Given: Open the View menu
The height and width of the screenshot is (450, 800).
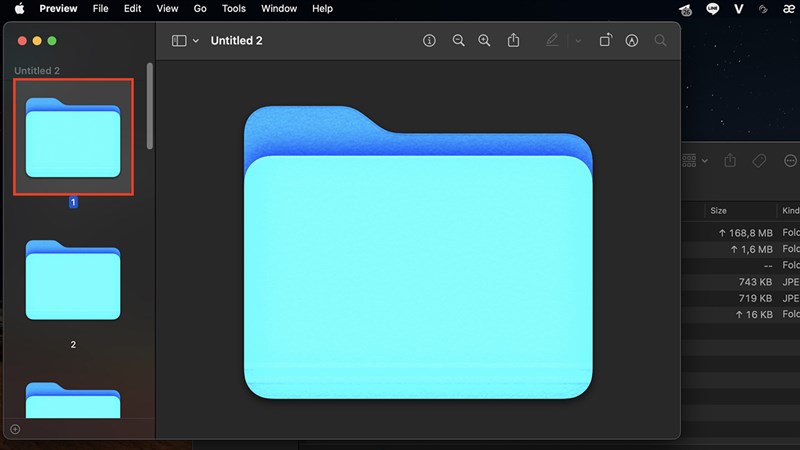Looking at the screenshot, I should coord(167,9).
